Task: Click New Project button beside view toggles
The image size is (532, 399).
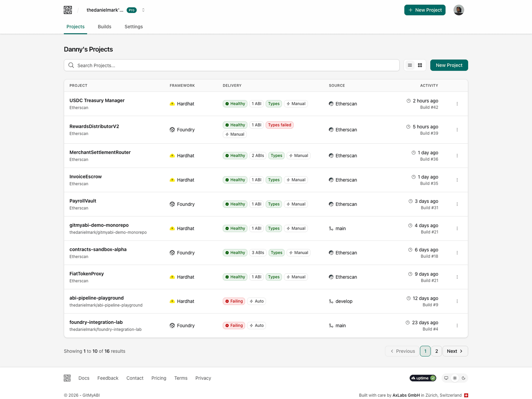Action: point(449,65)
